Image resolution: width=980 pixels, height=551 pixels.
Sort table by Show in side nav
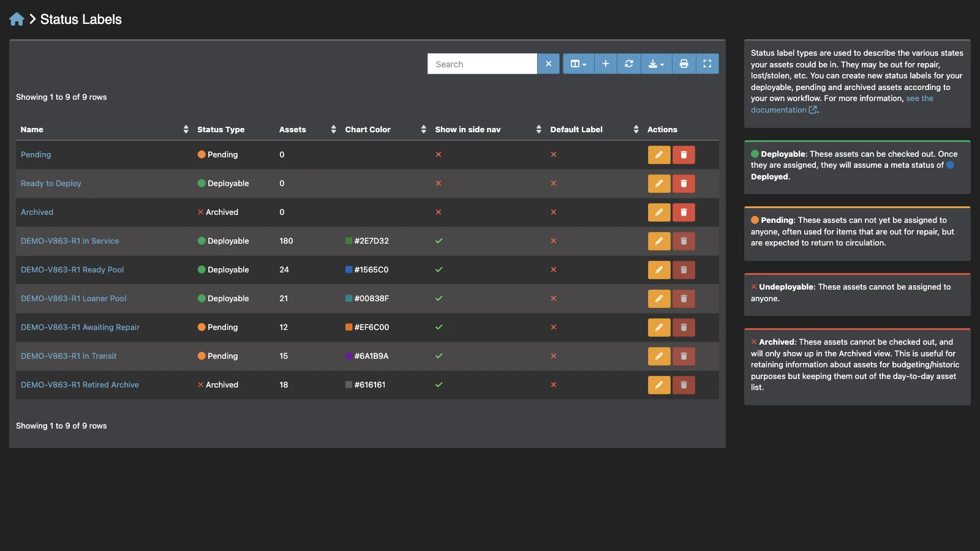click(488, 129)
